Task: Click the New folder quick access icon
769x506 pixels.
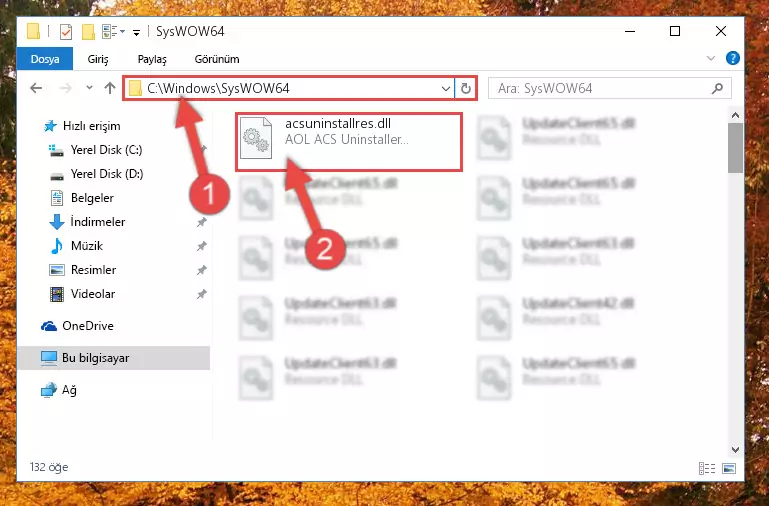Action: [88, 32]
